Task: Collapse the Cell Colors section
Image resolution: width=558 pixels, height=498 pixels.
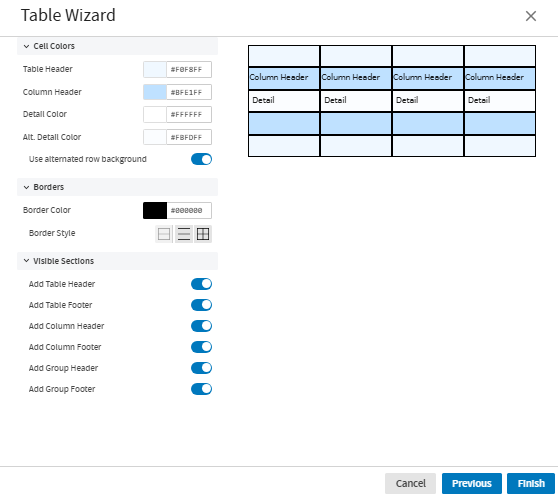Action: [117, 46]
